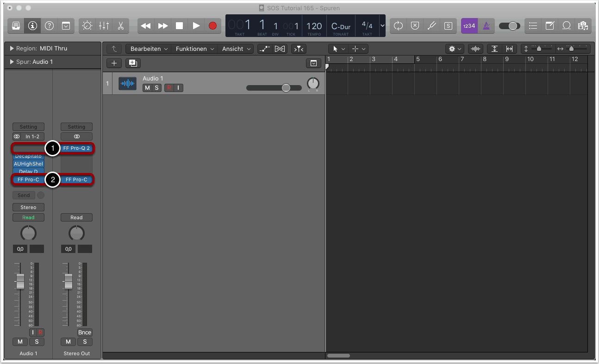
Task: Mute the Audio 1 track header
Action: tap(147, 88)
